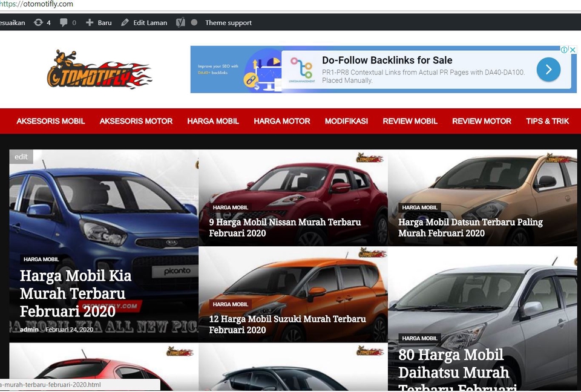Click the plus Baru new item
The height and width of the screenshot is (392, 581).
tap(99, 22)
